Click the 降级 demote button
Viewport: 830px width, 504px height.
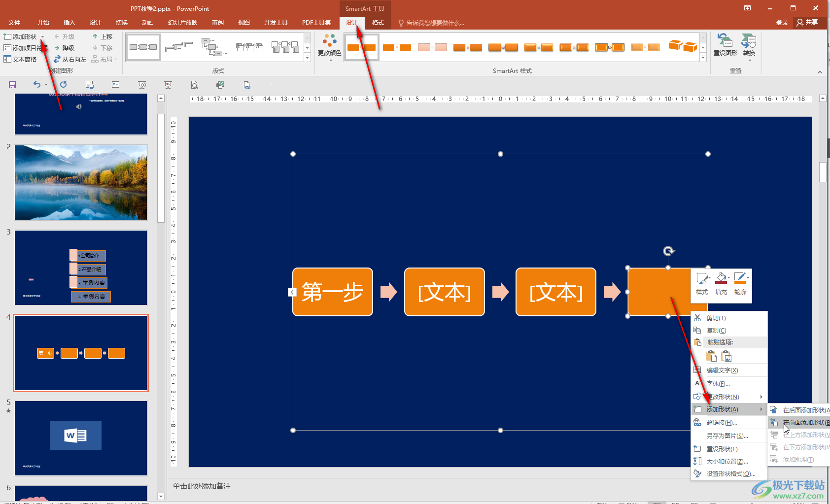tap(65, 48)
